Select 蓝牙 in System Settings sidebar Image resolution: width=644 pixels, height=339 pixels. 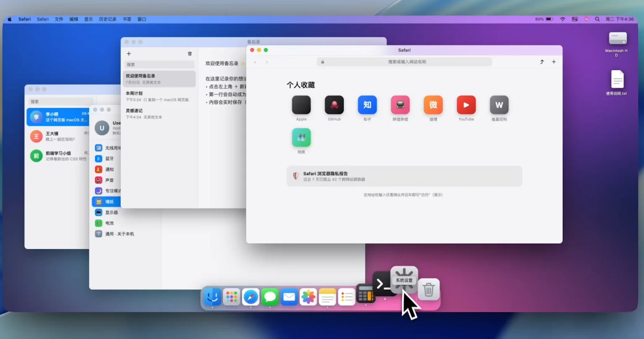pos(107,158)
